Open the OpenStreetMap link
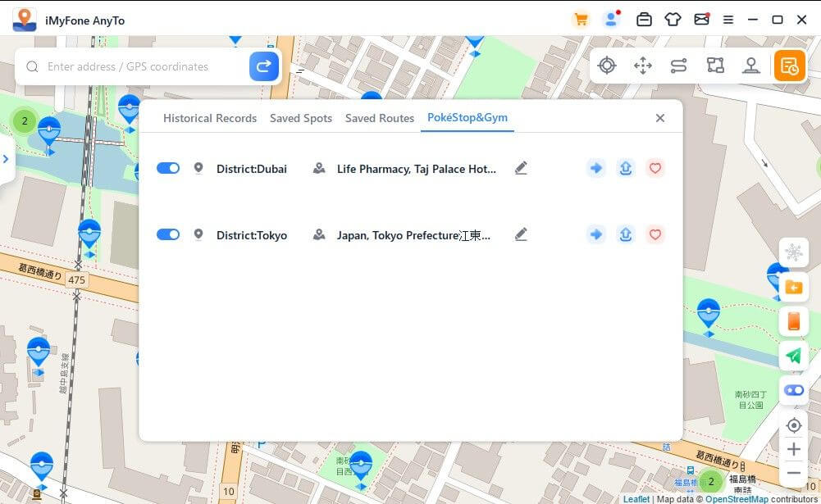This screenshot has height=504, width=821. (x=737, y=499)
